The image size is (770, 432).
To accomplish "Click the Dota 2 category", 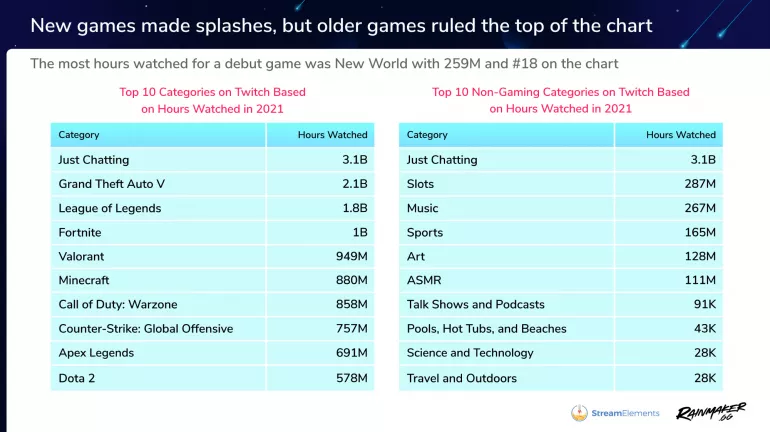I will [x=77, y=378].
